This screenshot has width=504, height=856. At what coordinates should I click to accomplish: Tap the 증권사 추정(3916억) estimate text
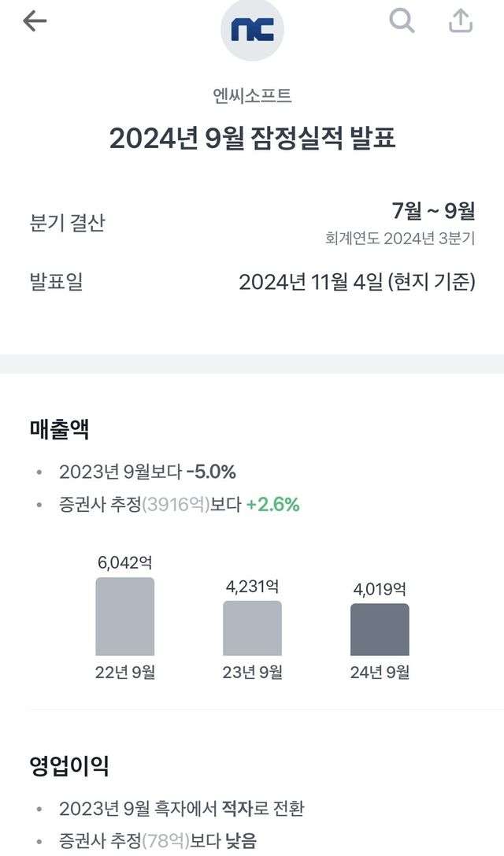[134, 505]
